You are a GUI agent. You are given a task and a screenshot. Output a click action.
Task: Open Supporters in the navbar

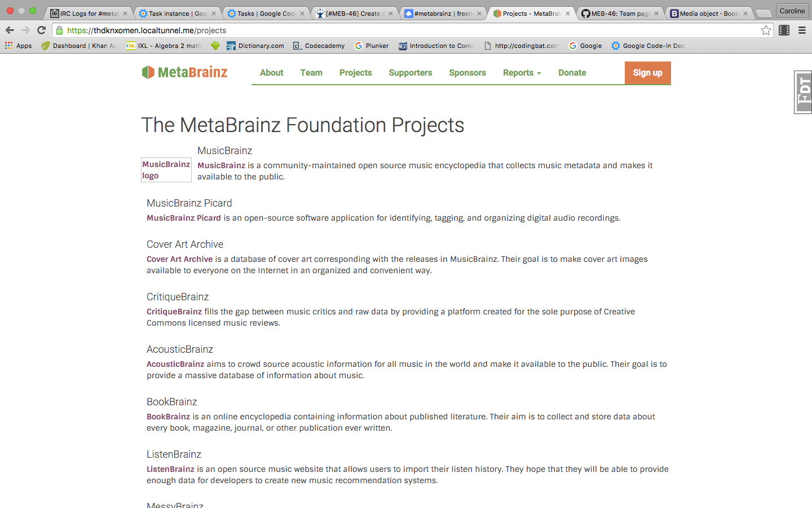coord(411,73)
